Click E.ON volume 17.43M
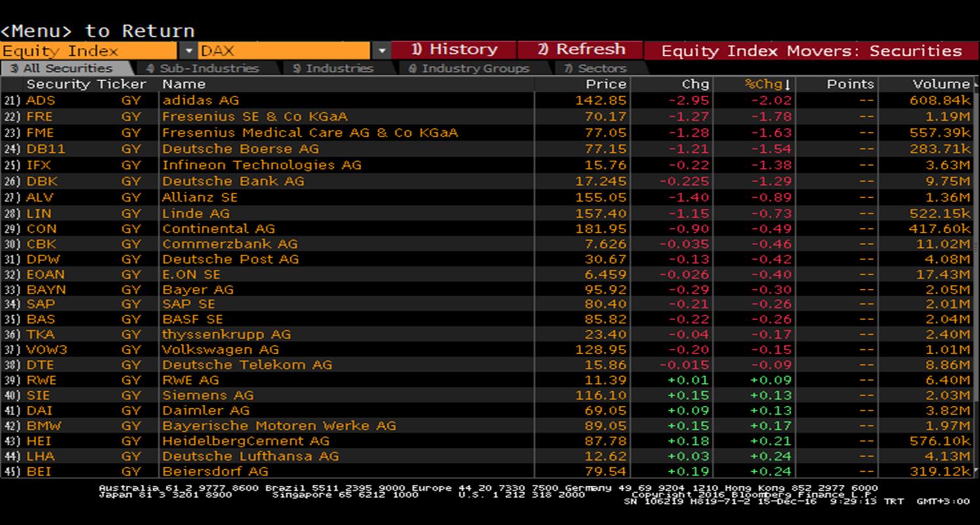980x525 pixels. pos(944,275)
